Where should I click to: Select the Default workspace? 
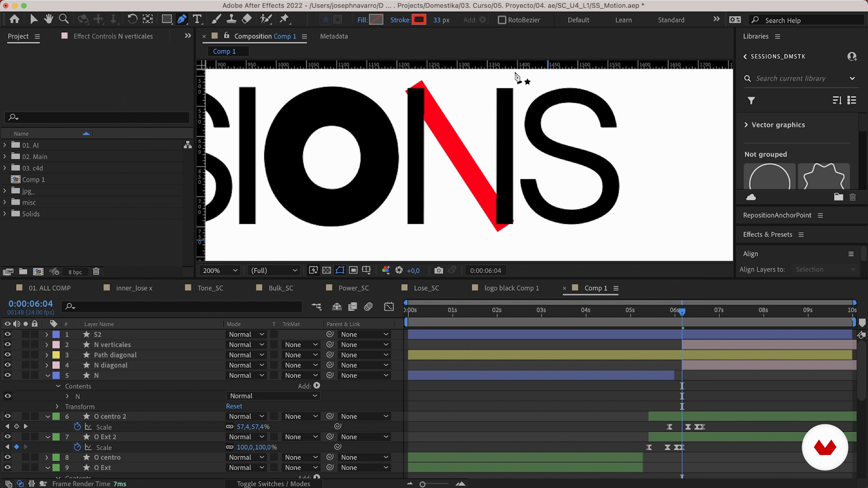[x=578, y=20]
